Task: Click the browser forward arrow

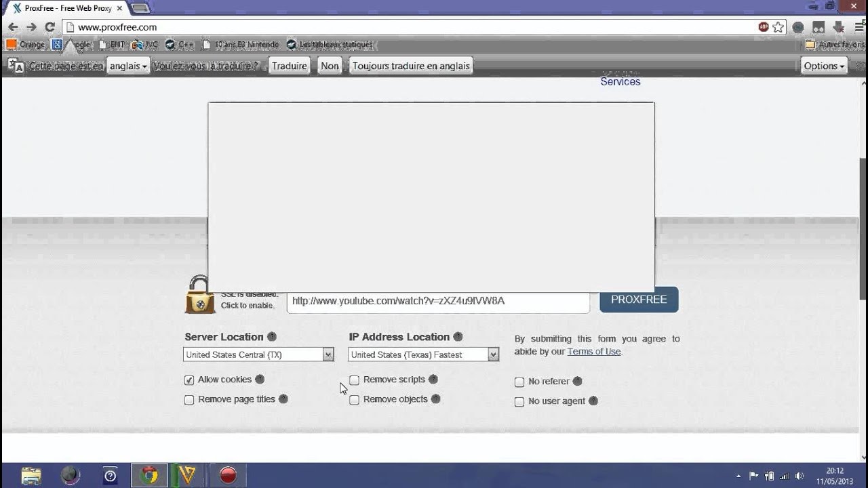Action: (31, 27)
